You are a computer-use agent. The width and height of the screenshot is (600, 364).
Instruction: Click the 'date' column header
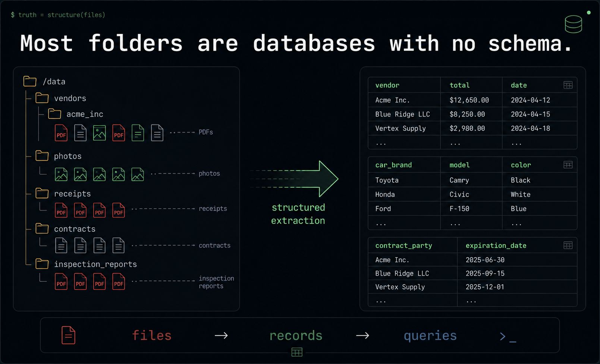(519, 85)
